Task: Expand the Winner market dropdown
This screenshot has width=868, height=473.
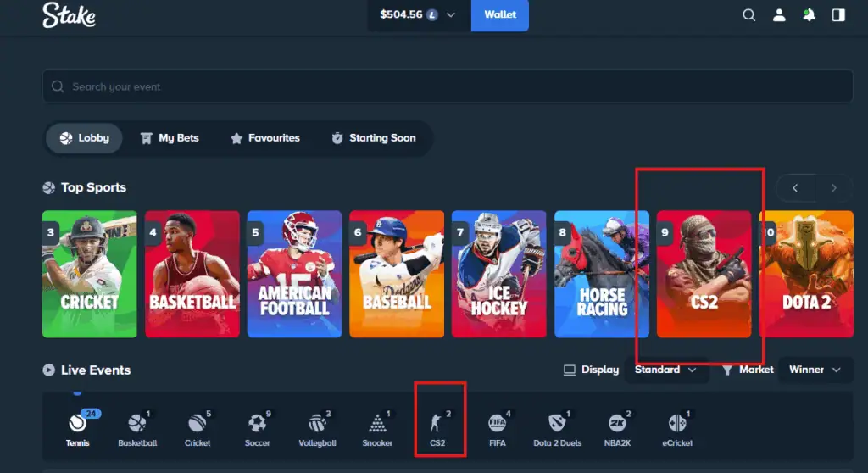Action: point(815,370)
